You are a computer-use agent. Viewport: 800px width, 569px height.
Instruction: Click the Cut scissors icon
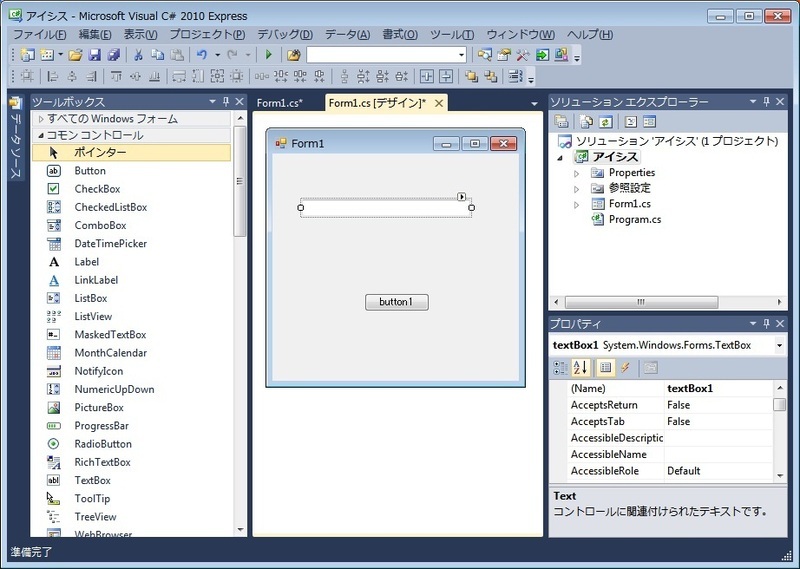tap(139, 55)
